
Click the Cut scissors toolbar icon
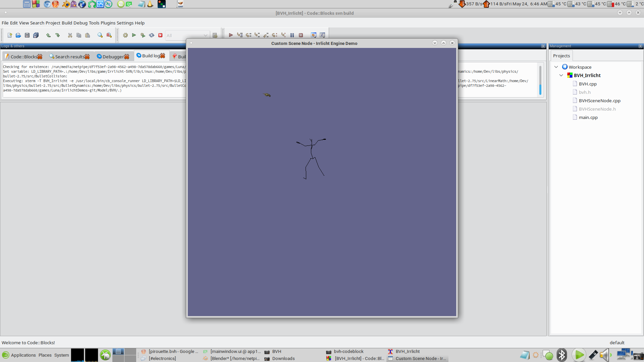[70, 35]
